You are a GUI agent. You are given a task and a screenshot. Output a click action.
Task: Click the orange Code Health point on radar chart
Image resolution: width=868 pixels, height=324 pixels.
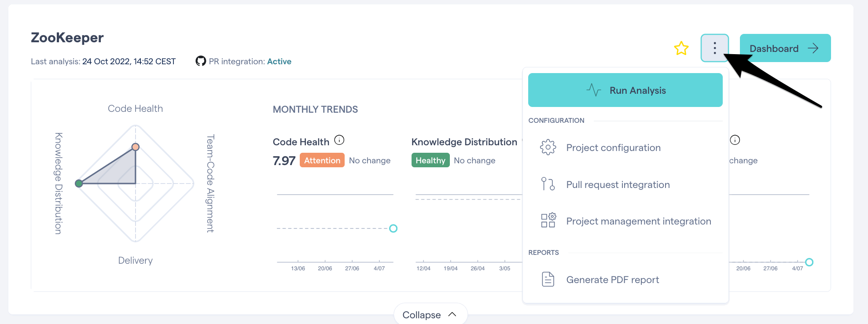pos(136,147)
